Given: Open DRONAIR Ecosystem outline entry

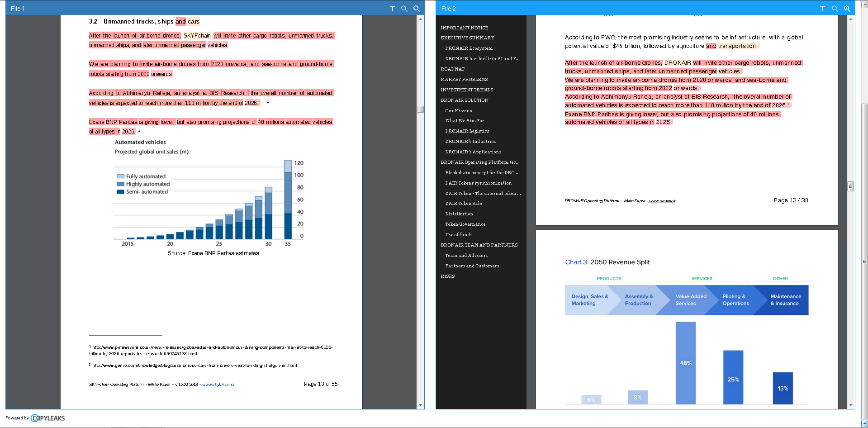Looking at the screenshot, I should click(469, 48).
